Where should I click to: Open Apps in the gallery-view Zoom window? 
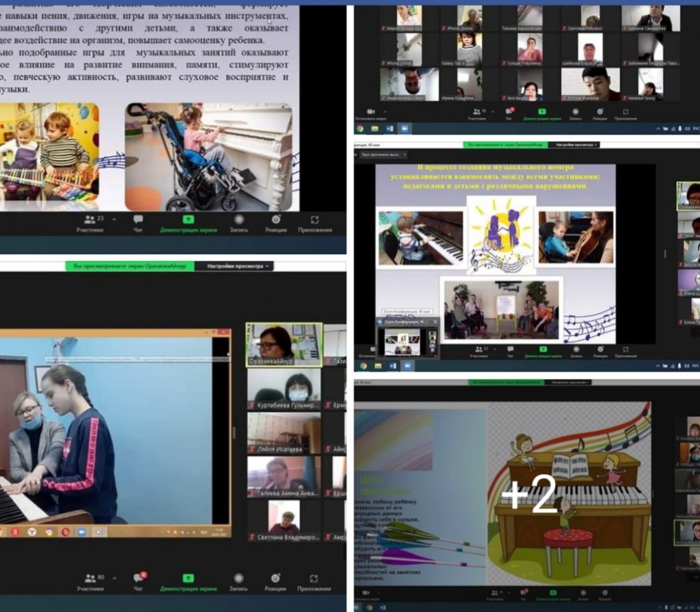click(625, 114)
